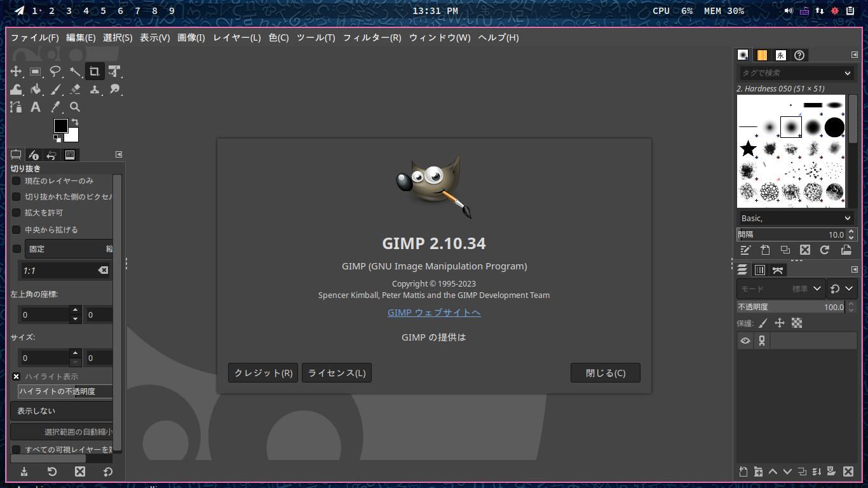Select the Clone stamp tool
This screenshot has height=488, width=868.
point(95,90)
